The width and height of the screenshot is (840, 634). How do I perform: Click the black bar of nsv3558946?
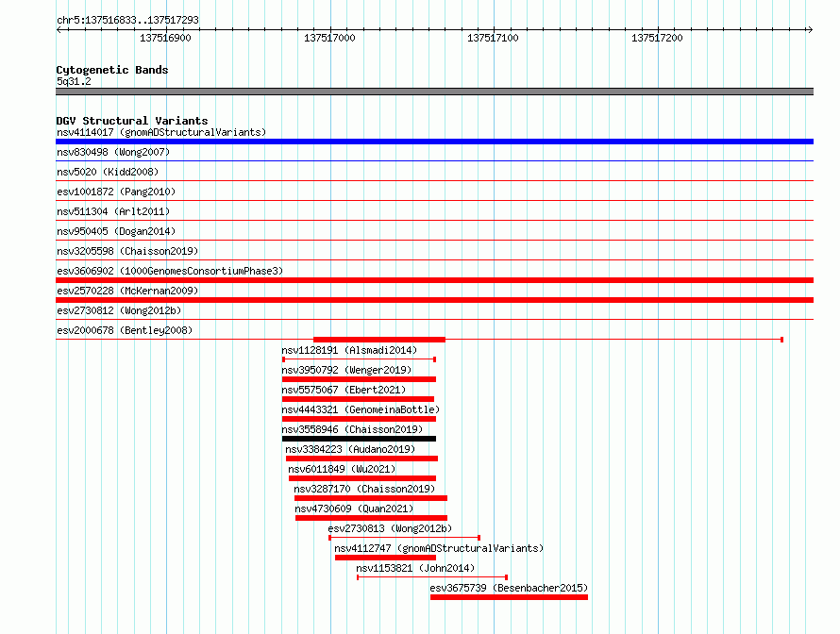(x=359, y=439)
